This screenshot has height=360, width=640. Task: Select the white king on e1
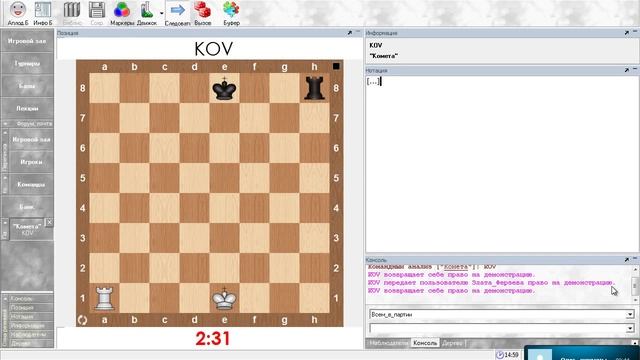coord(224,298)
